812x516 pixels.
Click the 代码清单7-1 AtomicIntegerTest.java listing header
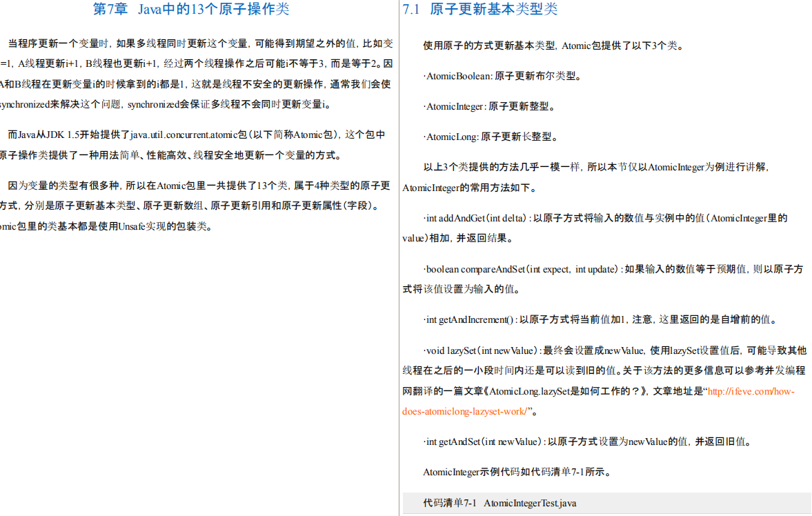coord(499,503)
